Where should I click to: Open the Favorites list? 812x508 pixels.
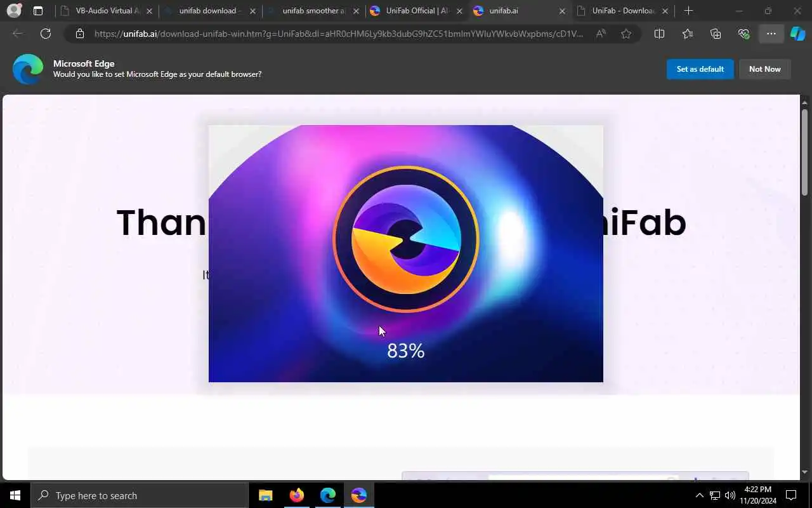pyautogui.click(x=688, y=34)
